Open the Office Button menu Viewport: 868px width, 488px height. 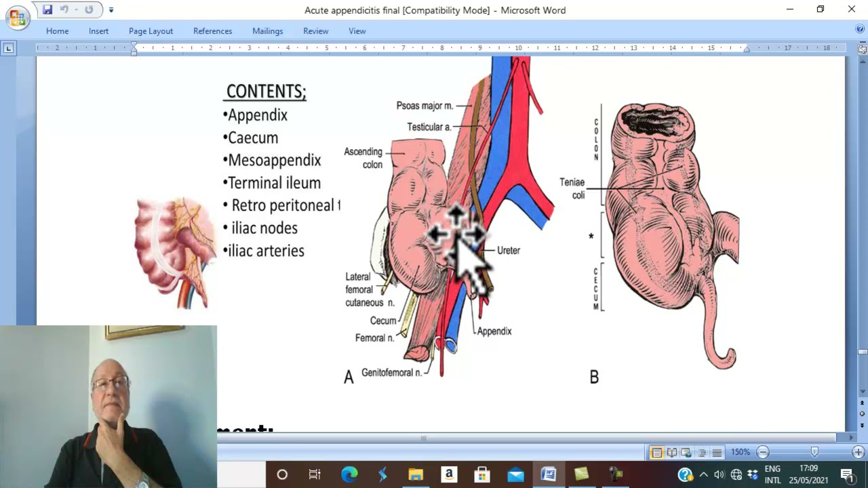point(17,18)
